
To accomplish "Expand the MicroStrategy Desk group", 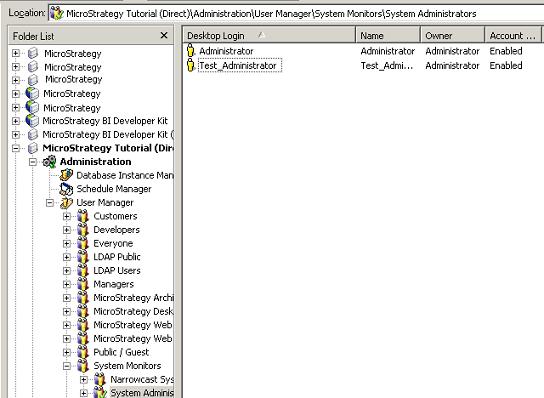I will pyautogui.click(x=67, y=311).
